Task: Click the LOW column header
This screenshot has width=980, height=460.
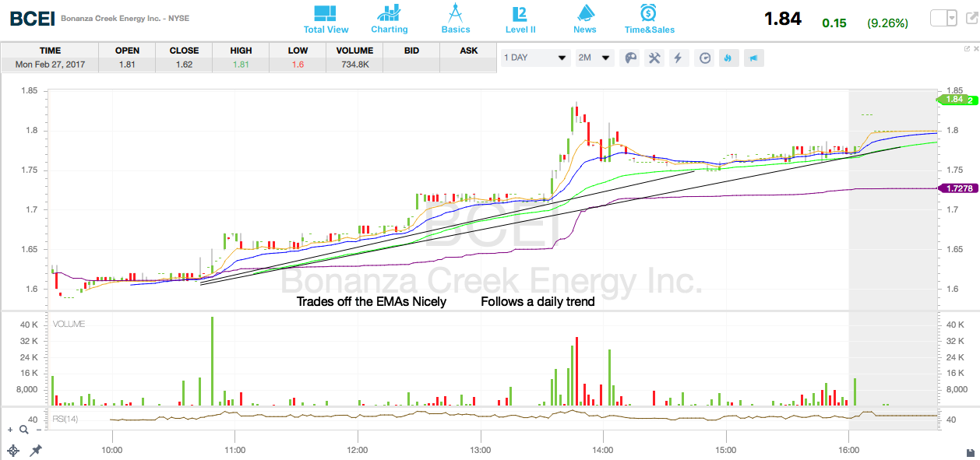Action: click(298, 51)
